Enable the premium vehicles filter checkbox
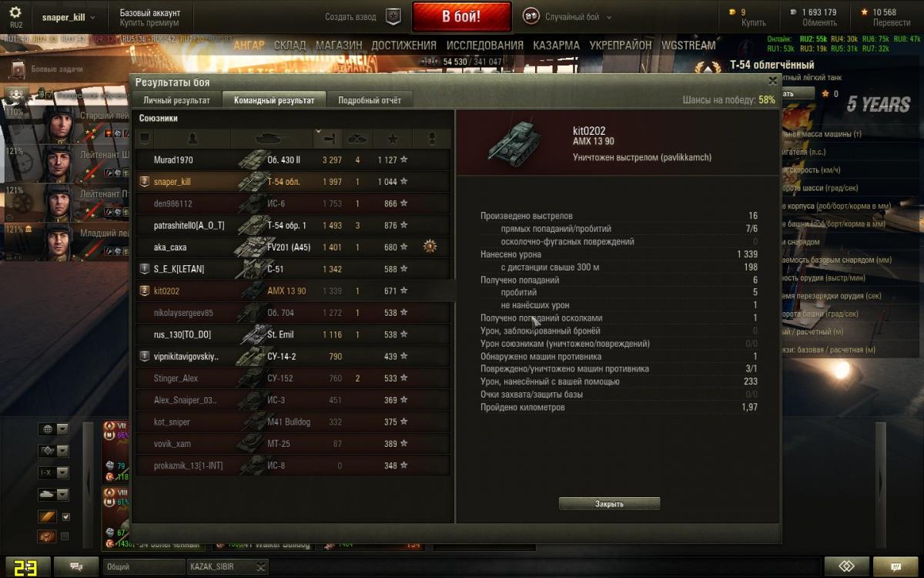924x578 pixels. [x=65, y=536]
